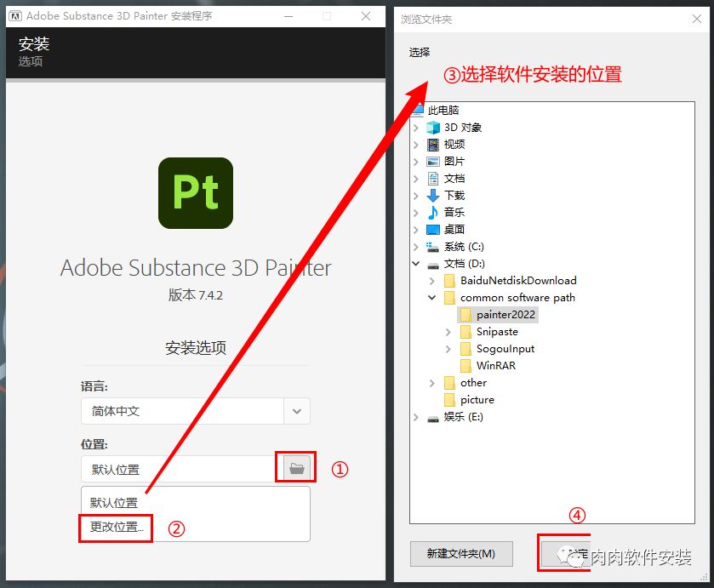Close the 浏览文件夹 dialog
The image size is (714, 588).
click(x=697, y=19)
